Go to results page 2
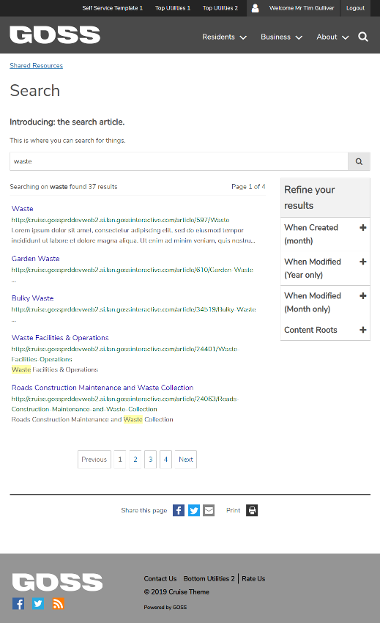The width and height of the screenshot is (380, 623). (x=135, y=459)
